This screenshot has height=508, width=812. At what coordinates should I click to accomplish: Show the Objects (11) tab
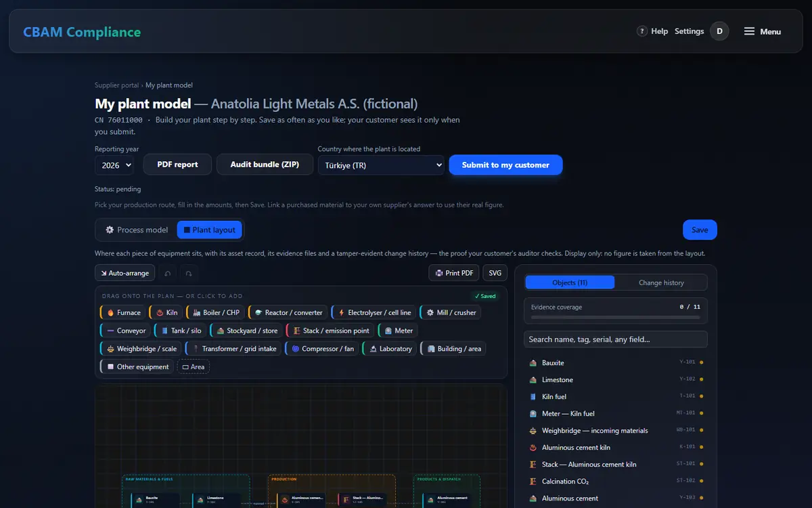coord(570,282)
